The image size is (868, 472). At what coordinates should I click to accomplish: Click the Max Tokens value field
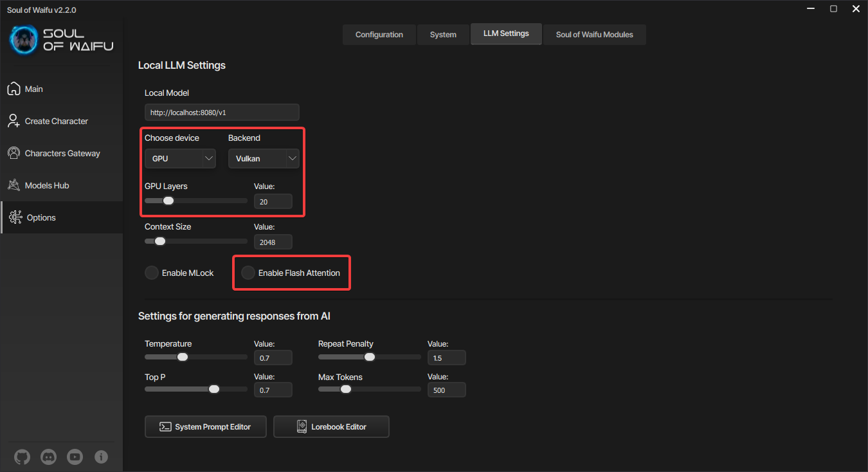click(447, 390)
